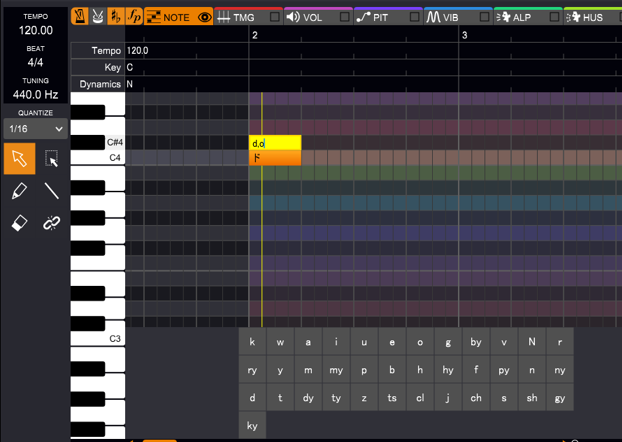This screenshot has height=442, width=622.
Task: Toggle the key signature sharp-flat icon
Action: click(116, 17)
